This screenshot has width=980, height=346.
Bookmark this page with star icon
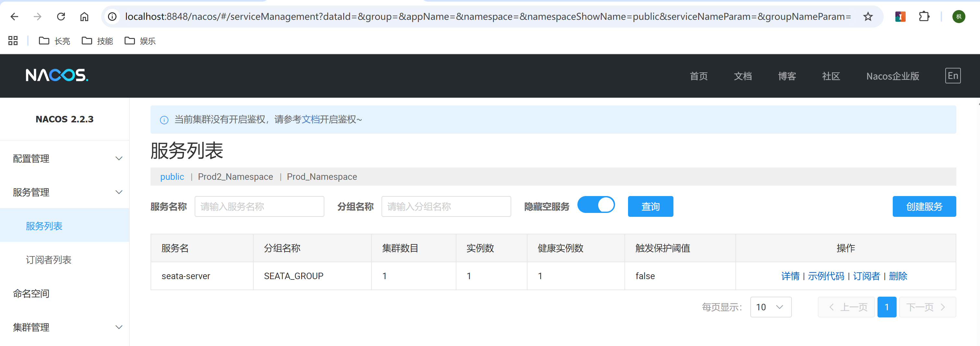[x=868, y=16]
